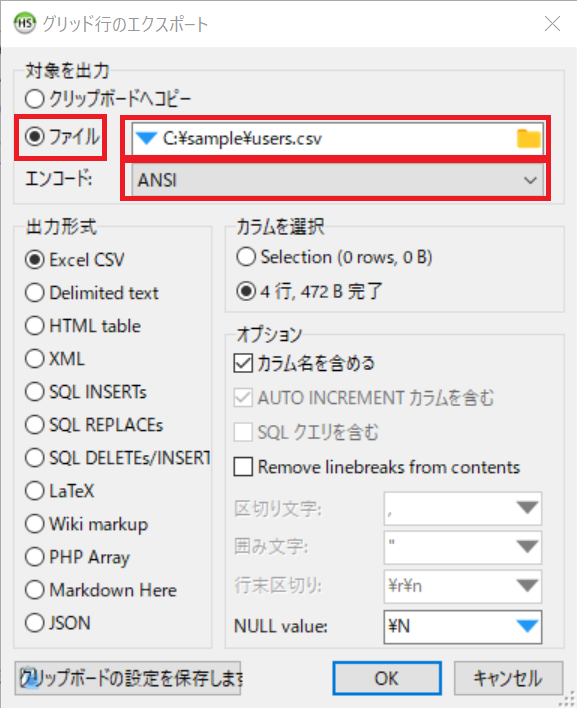The image size is (577, 708).
Task: Expand the 区切り文字 dropdown arrow
Action: [x=527, y=508]
